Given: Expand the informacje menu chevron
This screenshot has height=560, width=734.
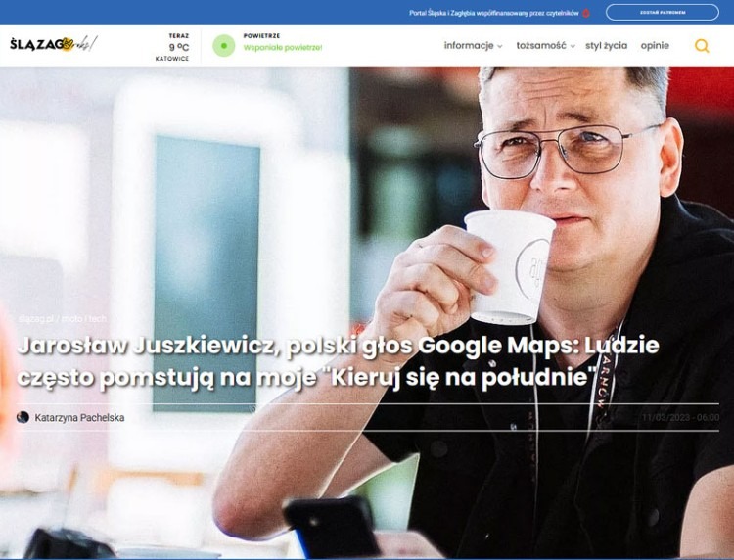Looking at the screenshot, I should tap(500, 46).
